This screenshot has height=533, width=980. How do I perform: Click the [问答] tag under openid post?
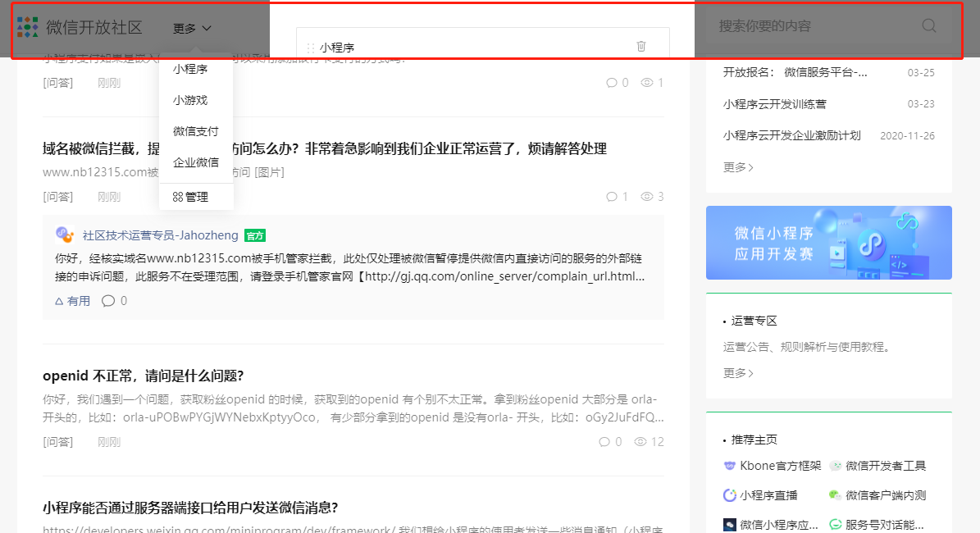click(57, 443)
